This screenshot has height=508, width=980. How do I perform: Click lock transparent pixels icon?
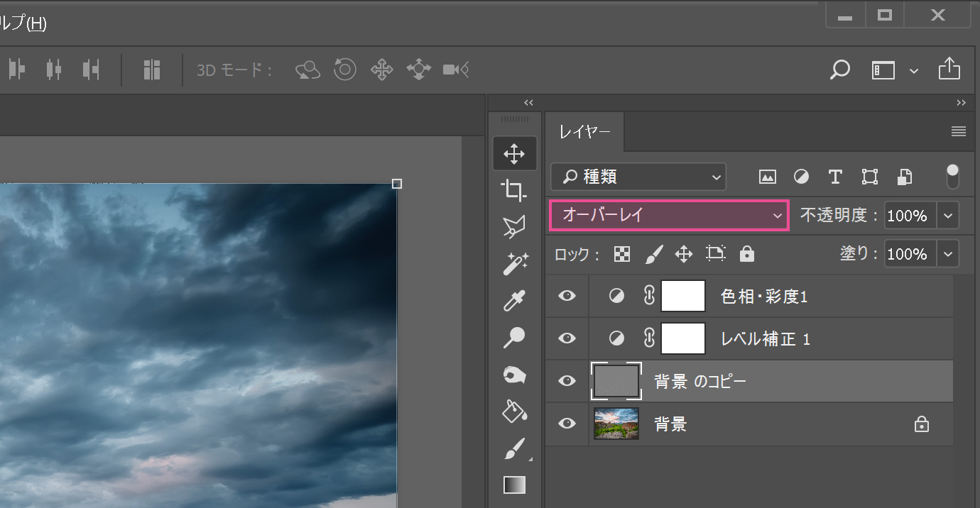622,254
